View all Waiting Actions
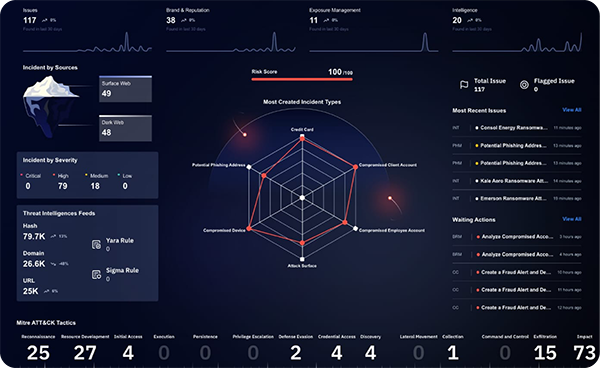Image resolution: width=600 pixels, height=368 pixels. click(x=572, y=219)
